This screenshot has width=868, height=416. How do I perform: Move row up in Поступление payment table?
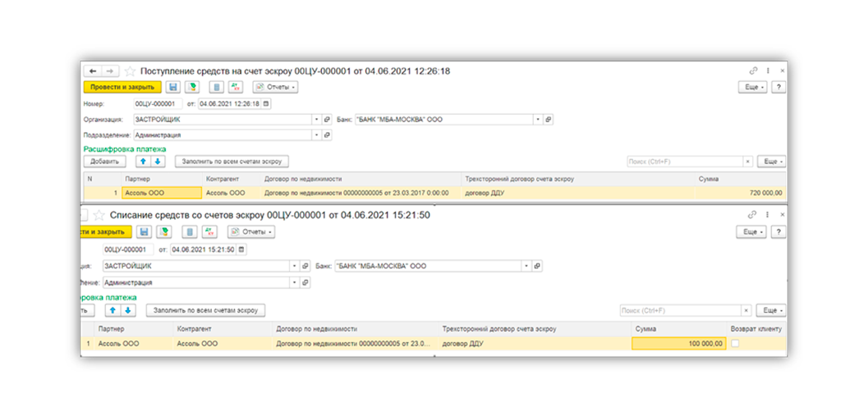(x=144, y=162)
